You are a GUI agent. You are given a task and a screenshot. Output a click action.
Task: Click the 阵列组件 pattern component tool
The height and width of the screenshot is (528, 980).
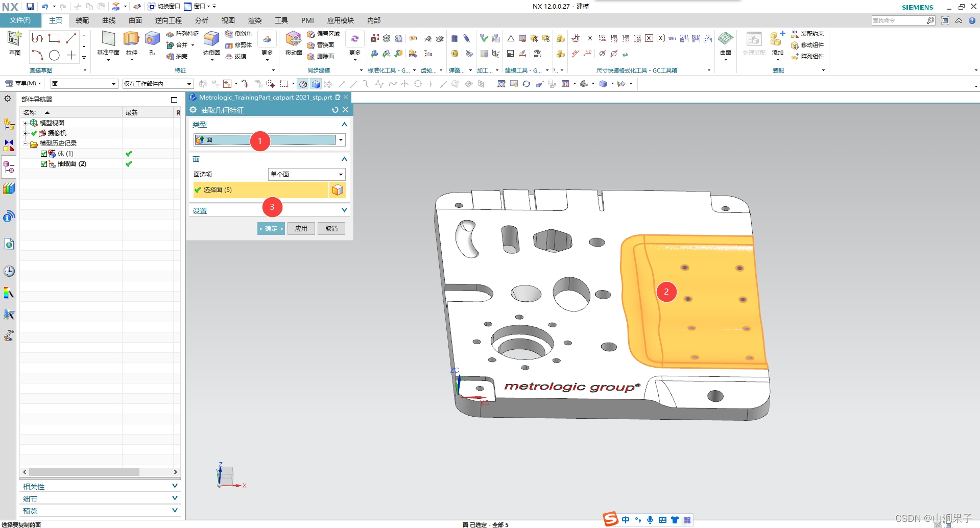pyautogui.click(x=807, y=56)
